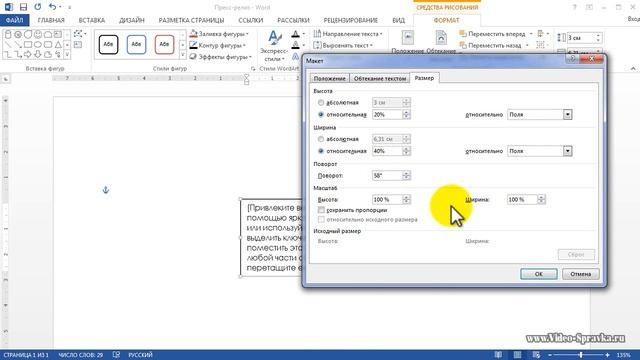Click the Redo icon in title bar
Viewport: 640px width, 360px height.
38,7
